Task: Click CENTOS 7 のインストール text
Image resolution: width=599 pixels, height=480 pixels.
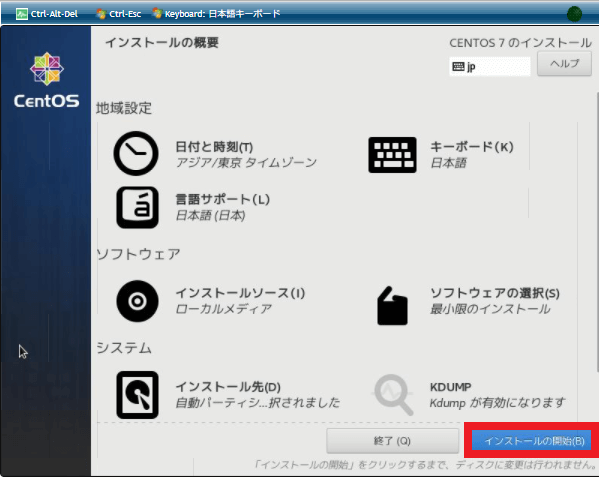Action: (520, 43)
